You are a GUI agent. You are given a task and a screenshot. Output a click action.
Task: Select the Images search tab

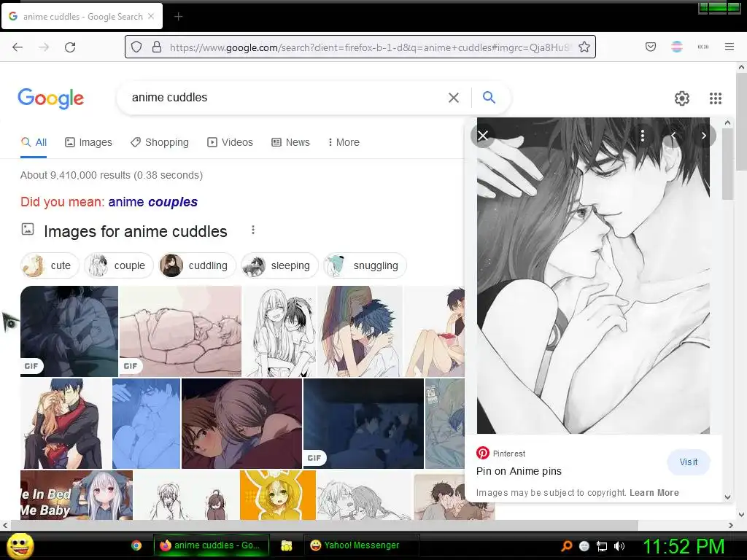(88, 142)
